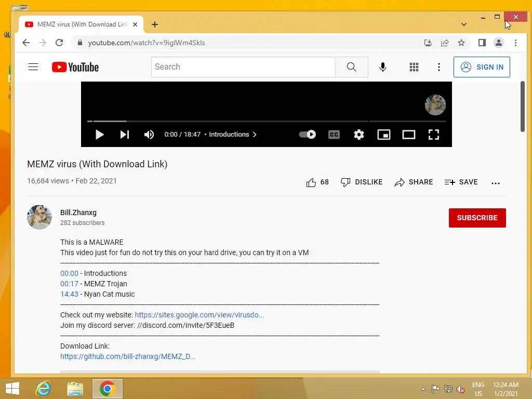
Task: Jump to 00:17 MEMZ Trojan timestamp
Action: coord(69,284)
